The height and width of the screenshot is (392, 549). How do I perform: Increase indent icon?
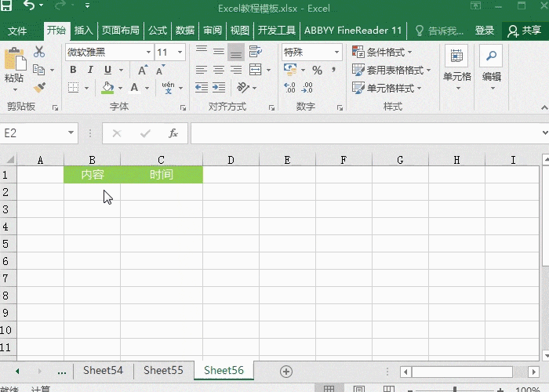219,88
